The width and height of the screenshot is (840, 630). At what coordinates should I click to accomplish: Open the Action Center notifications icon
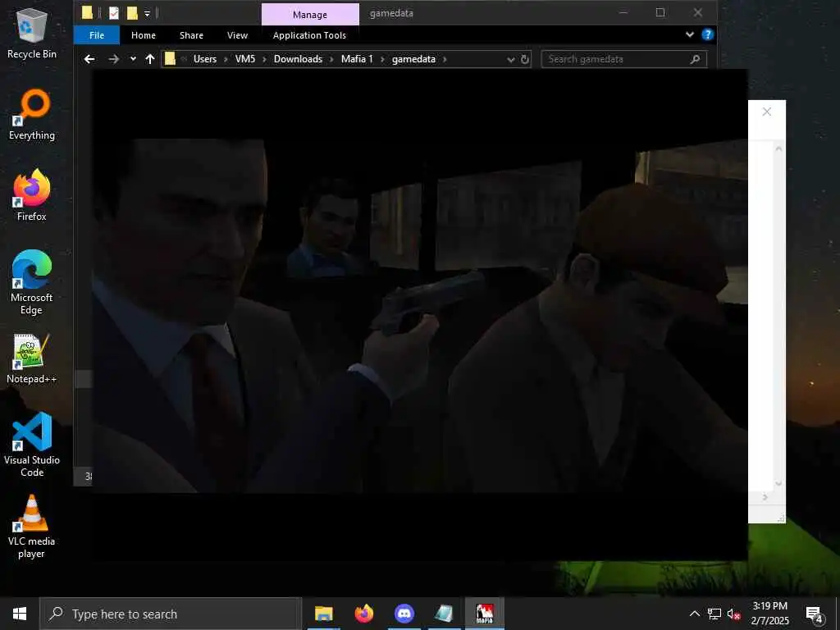click(814, 614)
